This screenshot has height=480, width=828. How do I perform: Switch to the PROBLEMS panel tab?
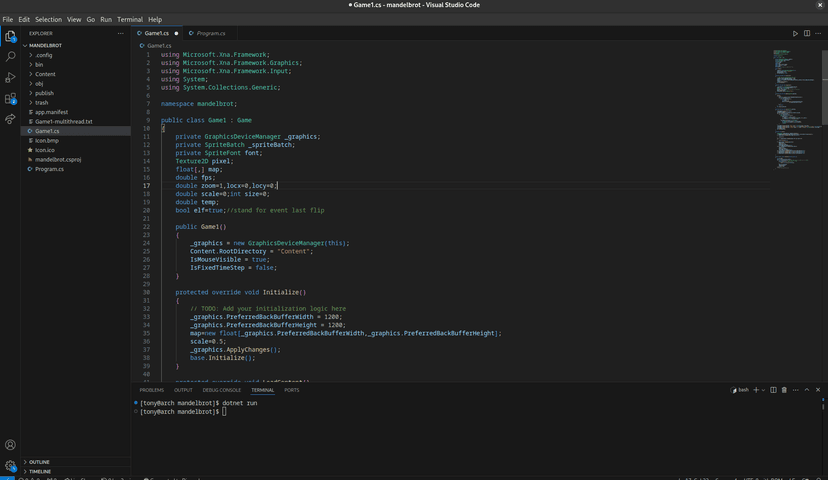pyautogui.click(x=152, y=390)
